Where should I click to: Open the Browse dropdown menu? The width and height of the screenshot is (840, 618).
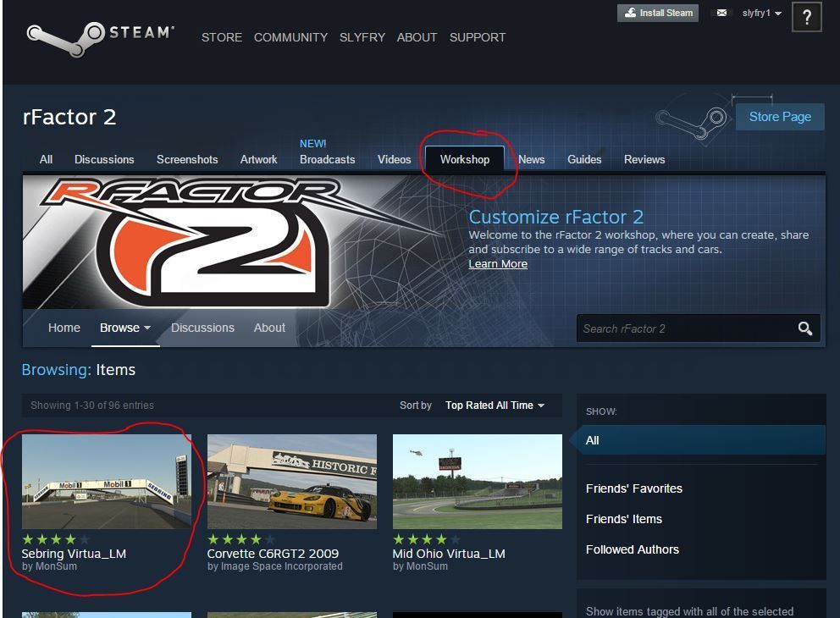[x=125, y=328]
